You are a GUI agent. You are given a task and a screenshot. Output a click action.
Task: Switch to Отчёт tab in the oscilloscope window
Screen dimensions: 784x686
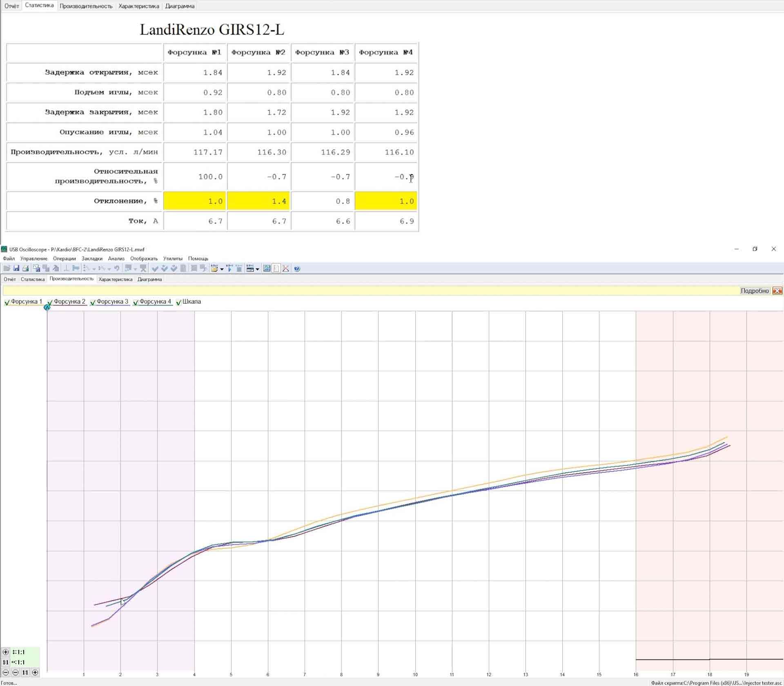tap(10, 279)
